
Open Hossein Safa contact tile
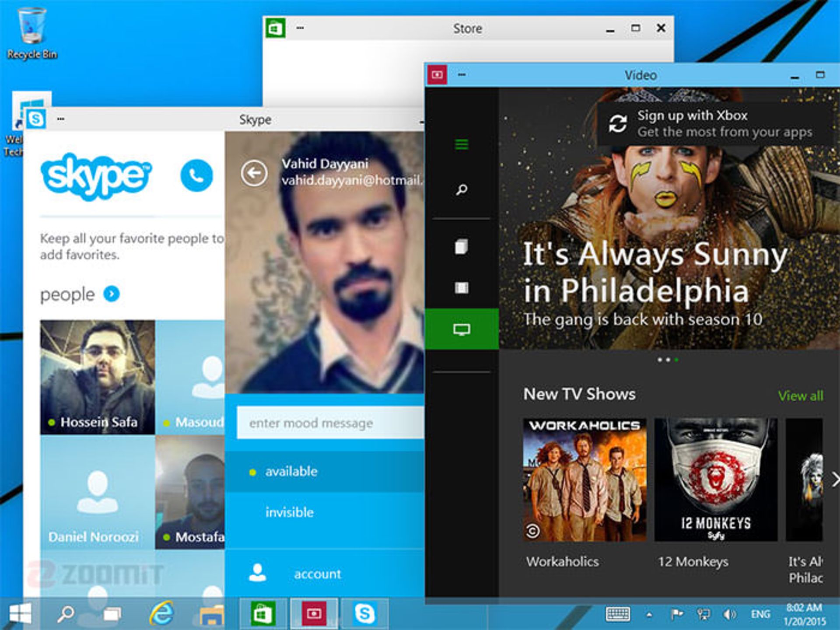point(98,377)
